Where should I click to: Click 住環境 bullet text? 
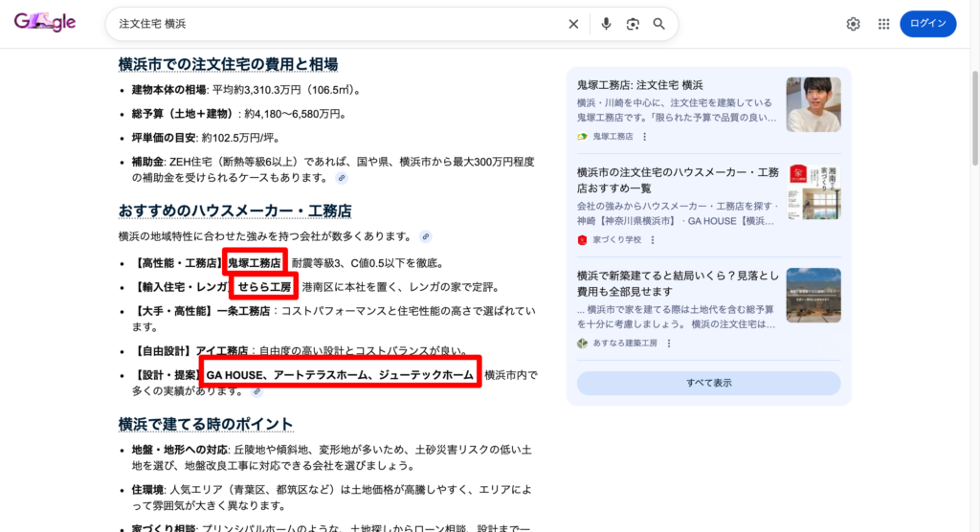tap(332, 498)
